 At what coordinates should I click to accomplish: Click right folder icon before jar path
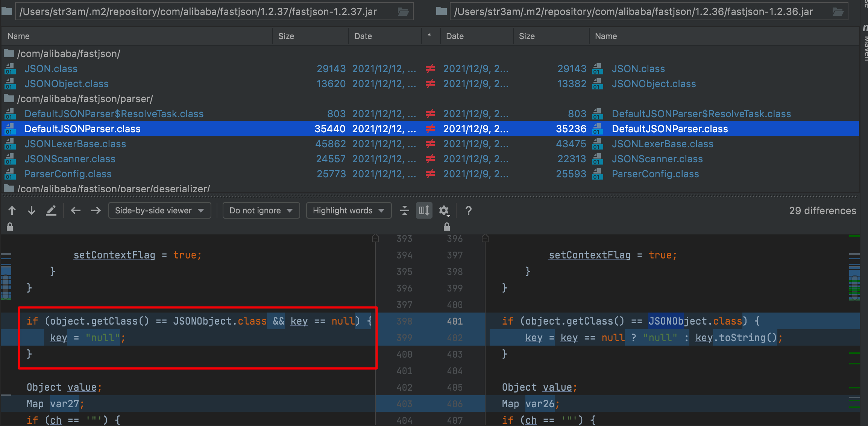tap(441, 11)
